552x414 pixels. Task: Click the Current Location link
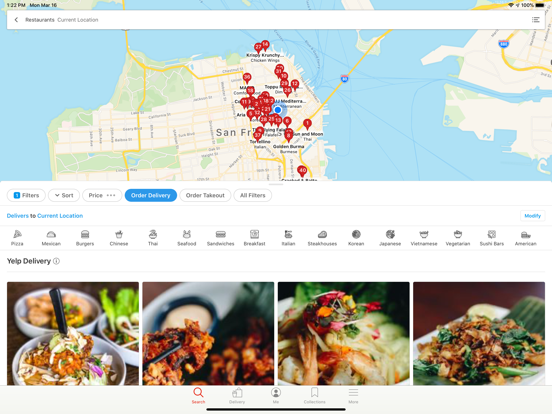coord(60,216)
